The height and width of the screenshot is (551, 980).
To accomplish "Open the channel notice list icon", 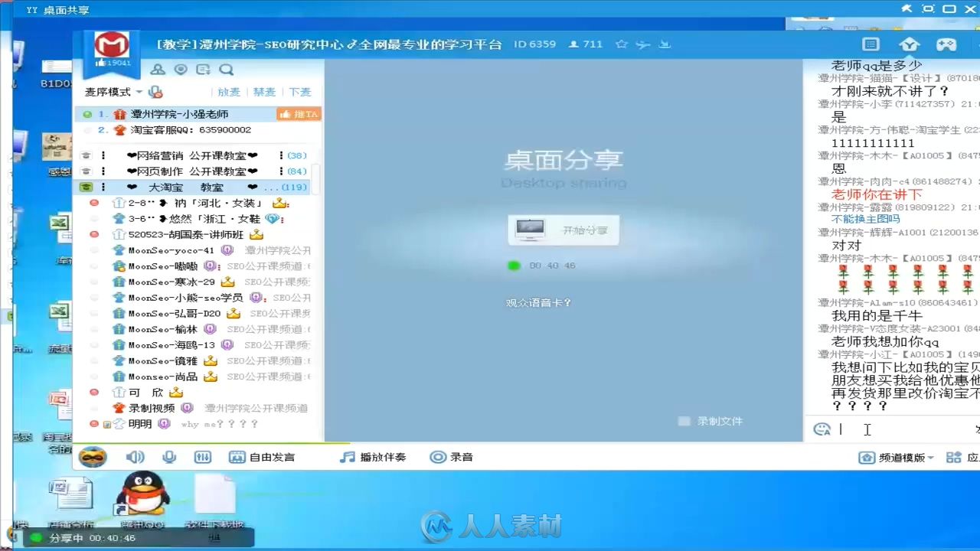I will coord(203,70).
